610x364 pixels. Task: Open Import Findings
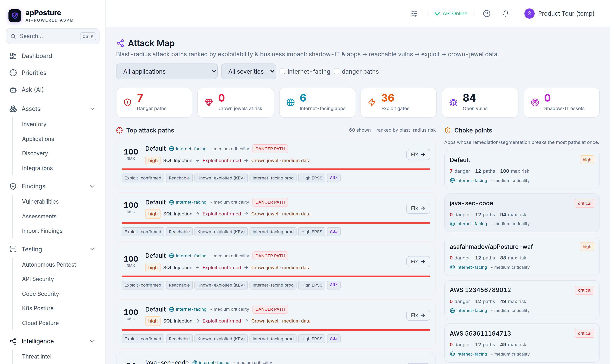point(42,231)
